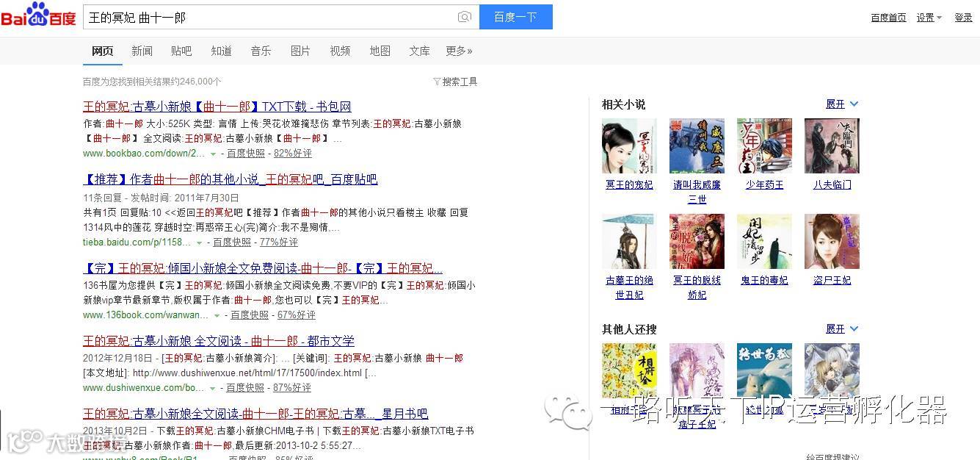Open the search tools filter icon
The height and width of the screenshot is (460, 980).
click(x=437, y=82)
